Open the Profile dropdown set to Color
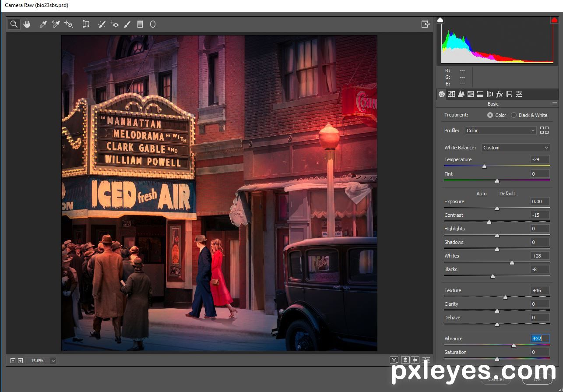Screen dimensions: 563x392 pyautogui.click(x=500, y=131)
